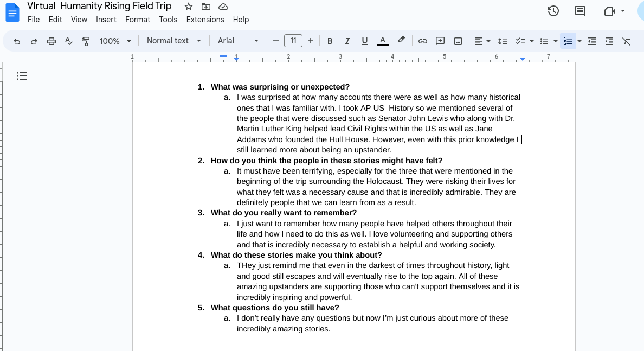This screenshot has width=644, height=351.
Task: Click the checklist icon
Action: (520, 41)
